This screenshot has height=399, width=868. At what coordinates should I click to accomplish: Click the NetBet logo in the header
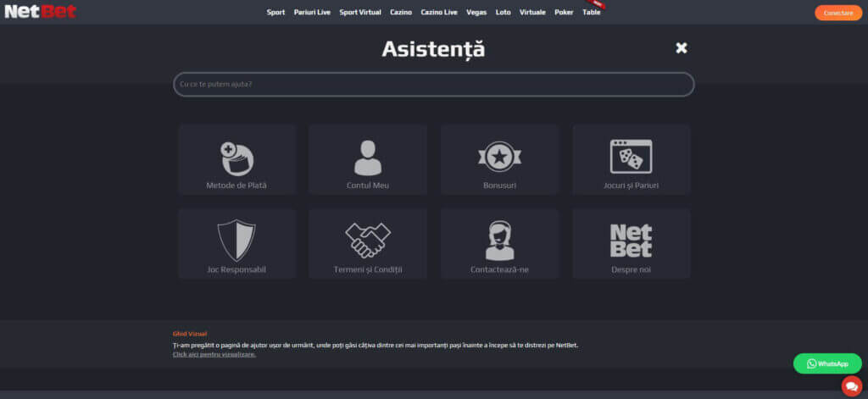pos(41,12)
